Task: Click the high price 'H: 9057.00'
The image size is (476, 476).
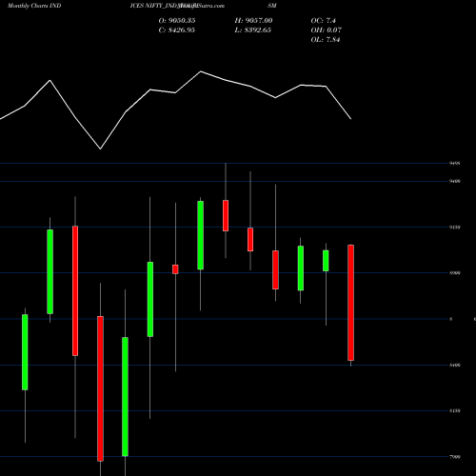Action: click(x=253, y=20)
